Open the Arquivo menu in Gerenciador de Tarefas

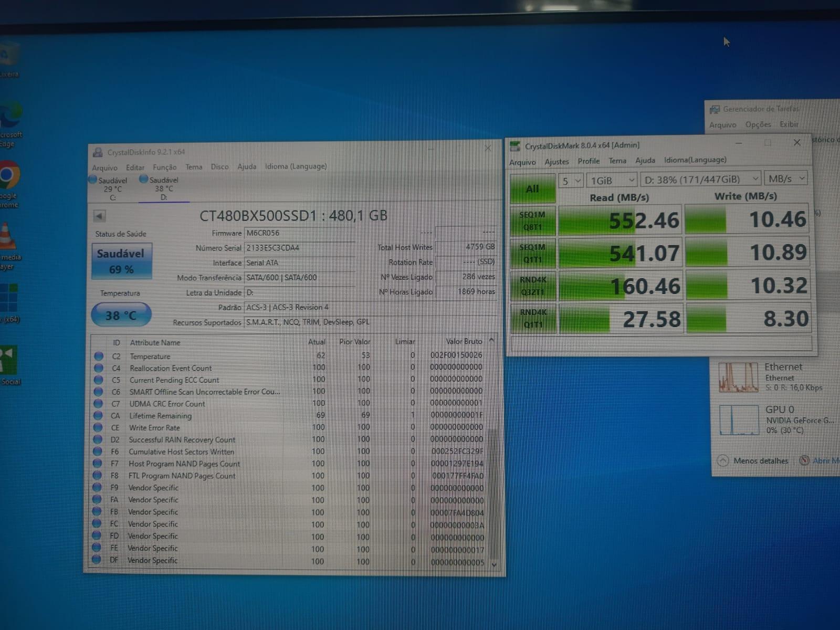click(723, 125)
